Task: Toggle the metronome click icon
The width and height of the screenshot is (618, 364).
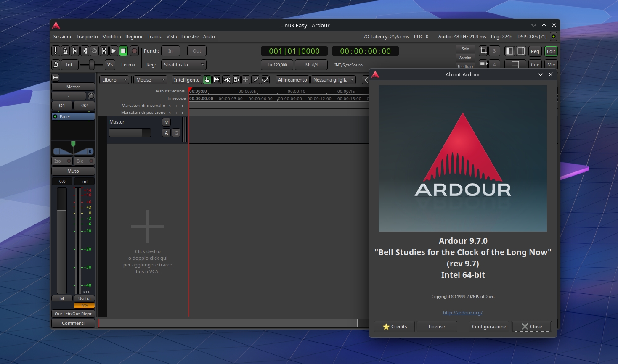Action: pyautogui.click(x=65, y=51)
